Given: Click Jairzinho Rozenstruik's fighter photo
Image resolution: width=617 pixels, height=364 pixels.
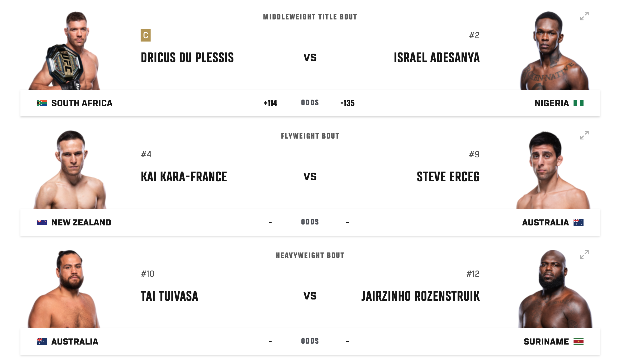Looking at the screenshot, I should (555, 289).
